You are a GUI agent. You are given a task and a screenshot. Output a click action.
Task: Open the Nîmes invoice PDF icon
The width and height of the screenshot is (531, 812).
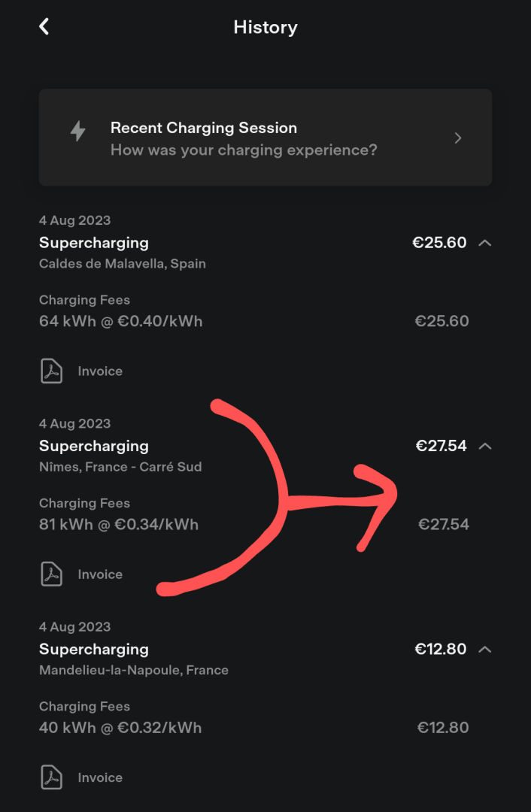(51, 574)
